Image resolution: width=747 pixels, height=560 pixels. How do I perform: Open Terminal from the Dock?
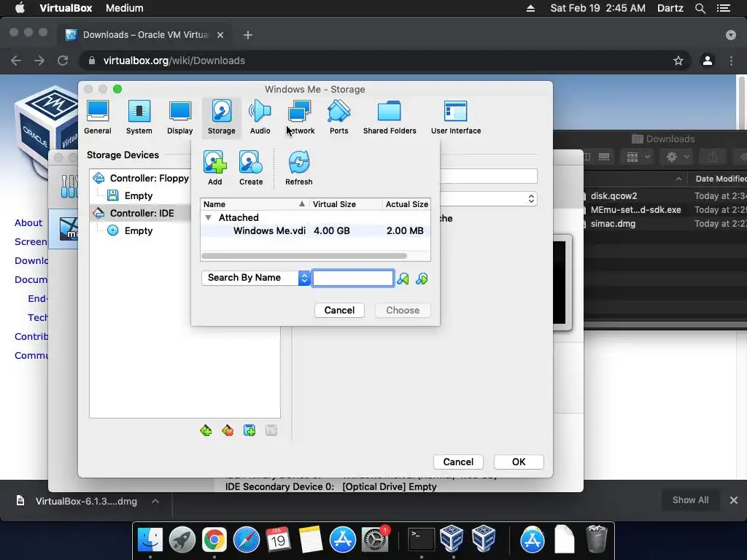pos(421,540)
